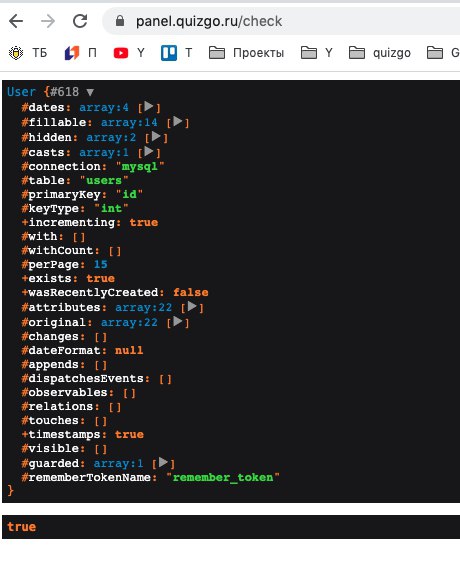The width and height of the screenshot is (460, 561).
Task: Open the quizgo bookmarks folder
Action: 380,53
